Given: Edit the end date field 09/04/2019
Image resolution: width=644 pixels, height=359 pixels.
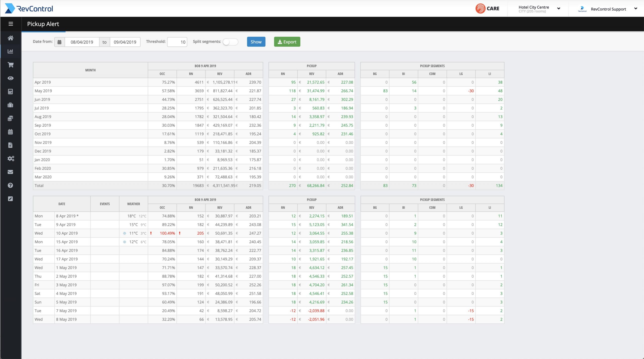Looking at the screenshot, I should point(125,42).
